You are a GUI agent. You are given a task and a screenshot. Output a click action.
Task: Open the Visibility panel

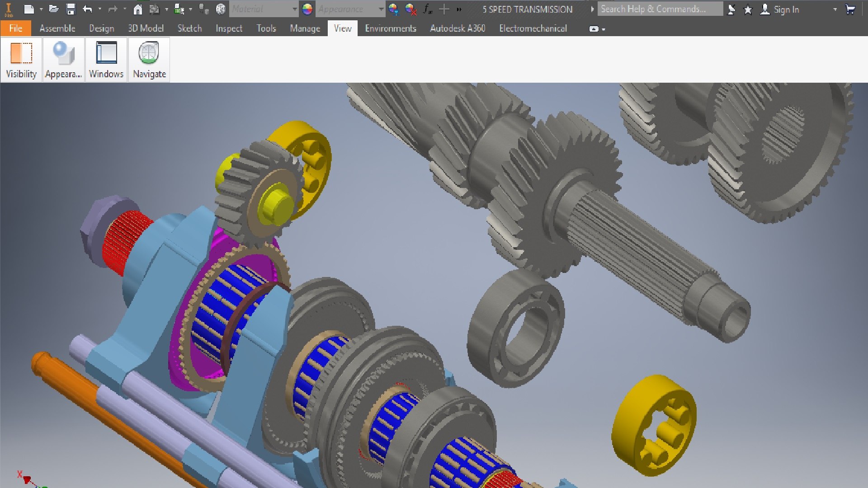click(21, 60)
